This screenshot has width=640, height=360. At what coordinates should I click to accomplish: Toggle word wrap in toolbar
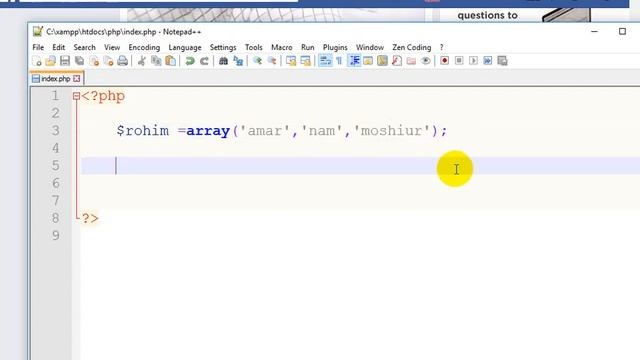coord(325,61)
